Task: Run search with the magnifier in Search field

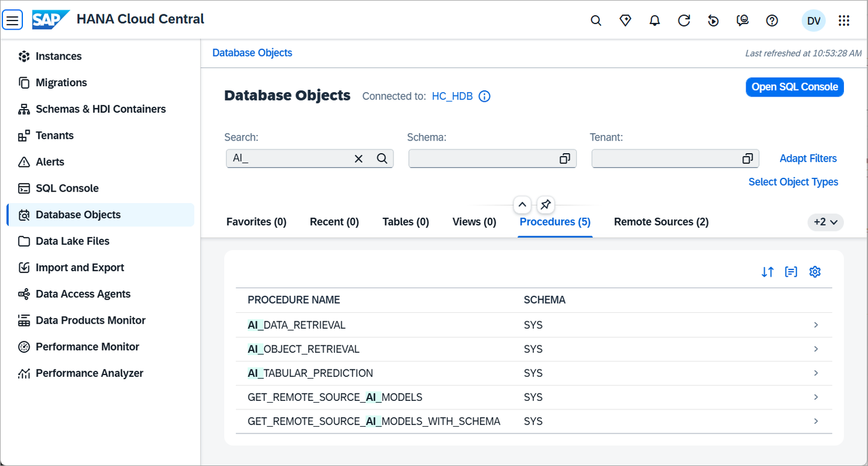Action: (x=382, y=159)
